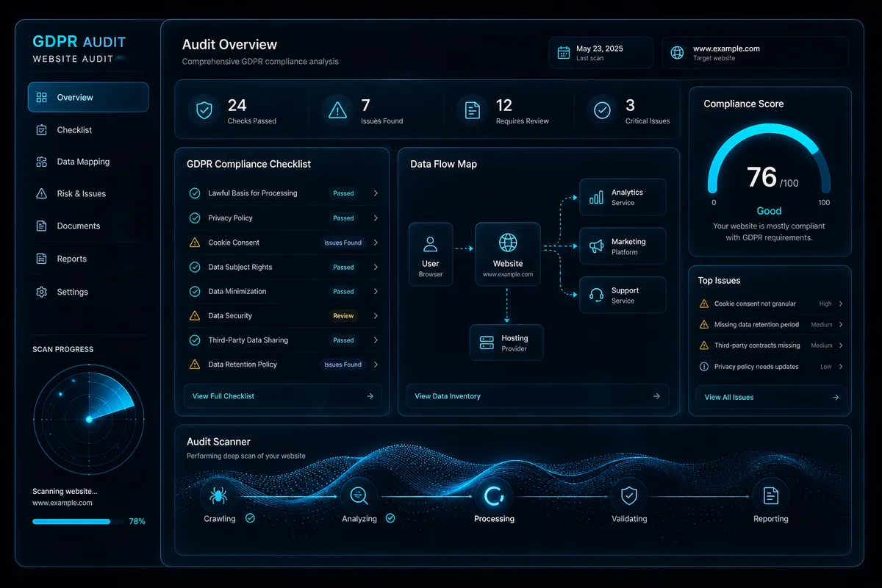Click View All Issues button
The height and width of the screenshot is (588, 882).
click(771, 397)
